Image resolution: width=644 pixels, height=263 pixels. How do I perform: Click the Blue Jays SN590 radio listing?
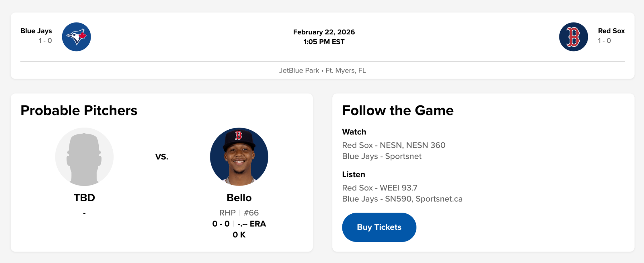point(402,199)
